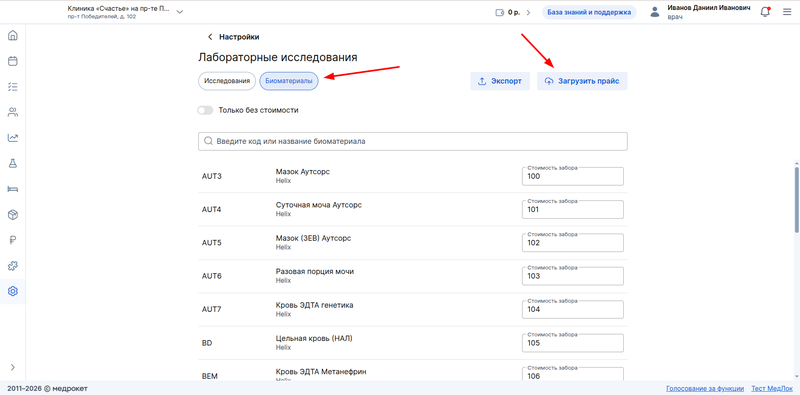800x395 pixels.
Task: Click the Лабораторные исследования heading
Action: point(278,57)
